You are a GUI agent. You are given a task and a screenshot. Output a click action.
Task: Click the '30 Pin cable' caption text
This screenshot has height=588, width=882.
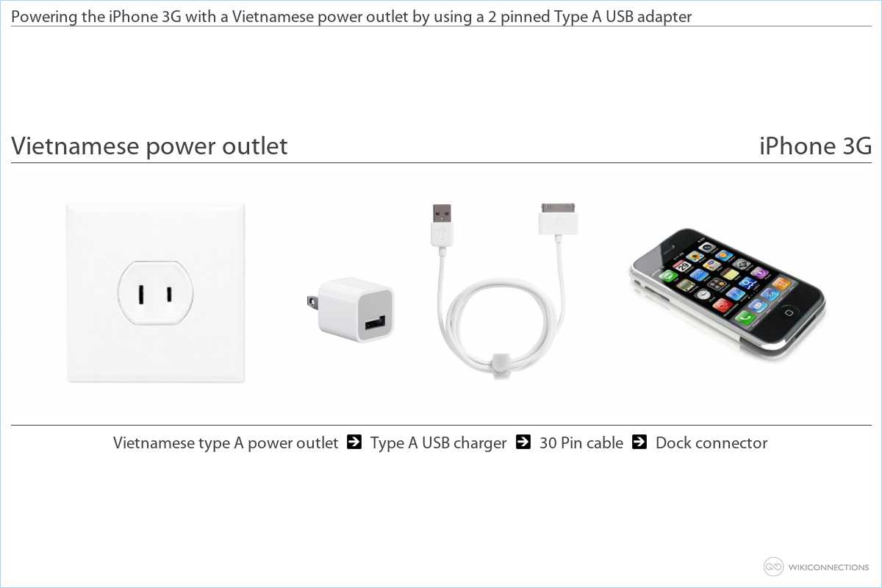[581, 443]
